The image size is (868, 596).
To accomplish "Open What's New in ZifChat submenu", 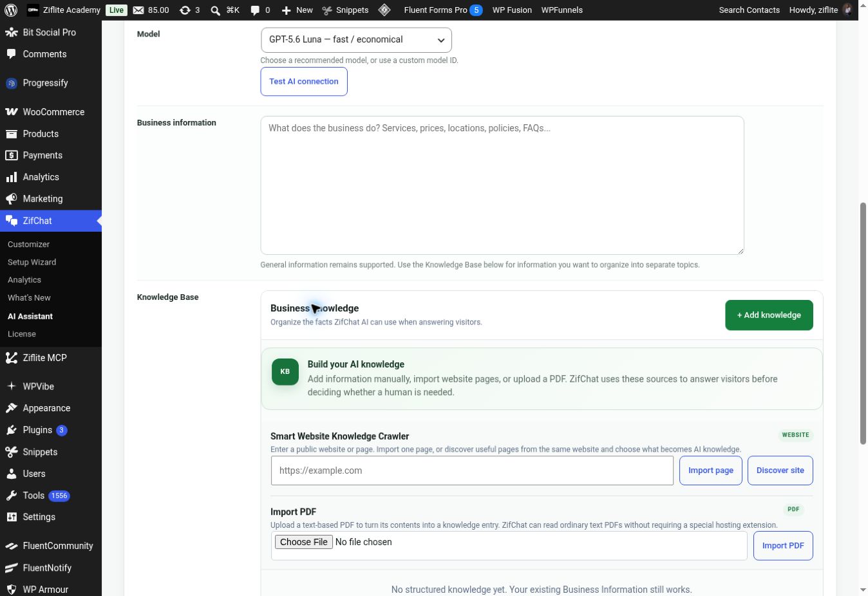I will point(29,298).
